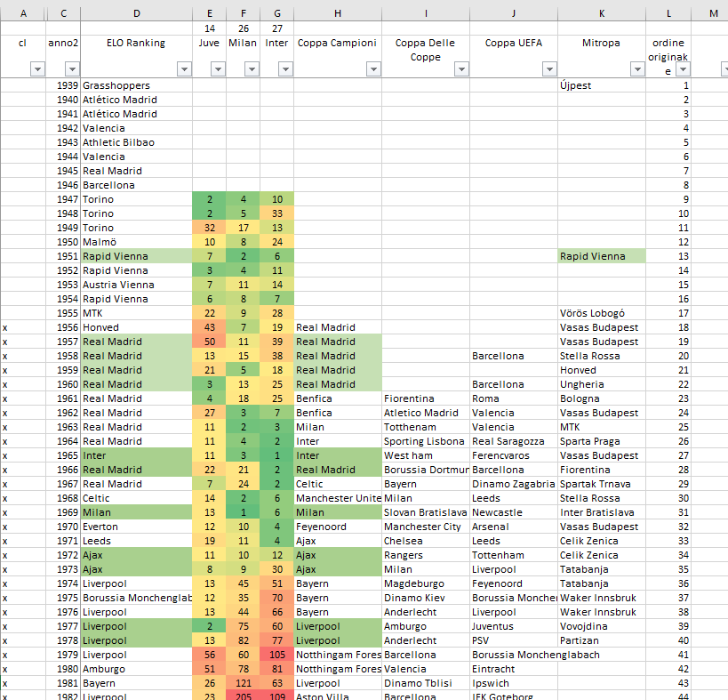
Task: Select the Vörös Lobogó cell
Action: 602,313
